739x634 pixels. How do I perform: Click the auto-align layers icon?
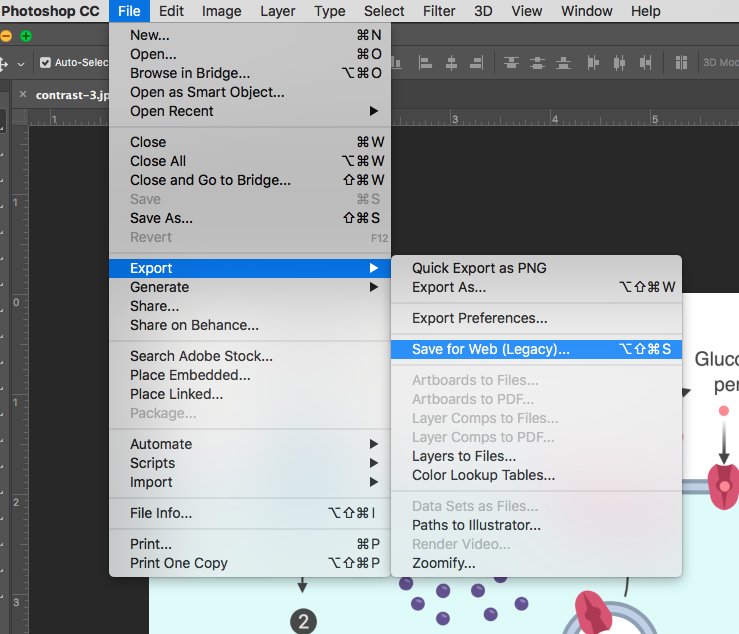coord(681,62)
